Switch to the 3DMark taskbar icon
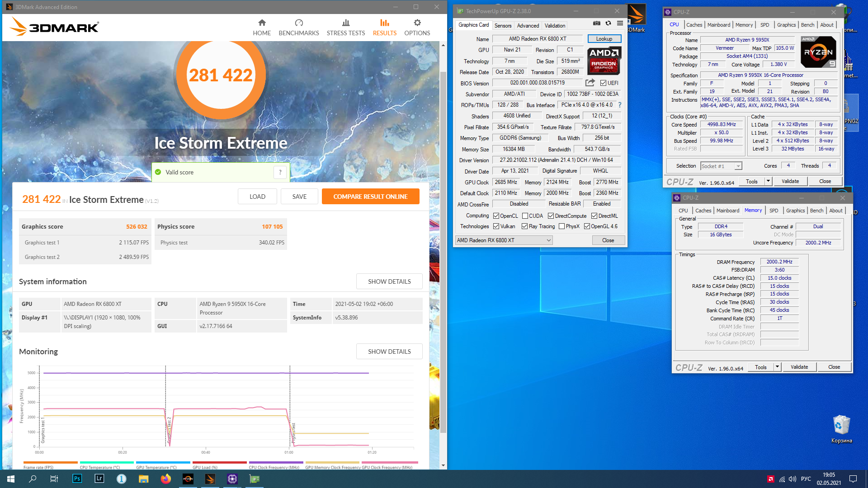868x488 pixels. tap(210, 479)
